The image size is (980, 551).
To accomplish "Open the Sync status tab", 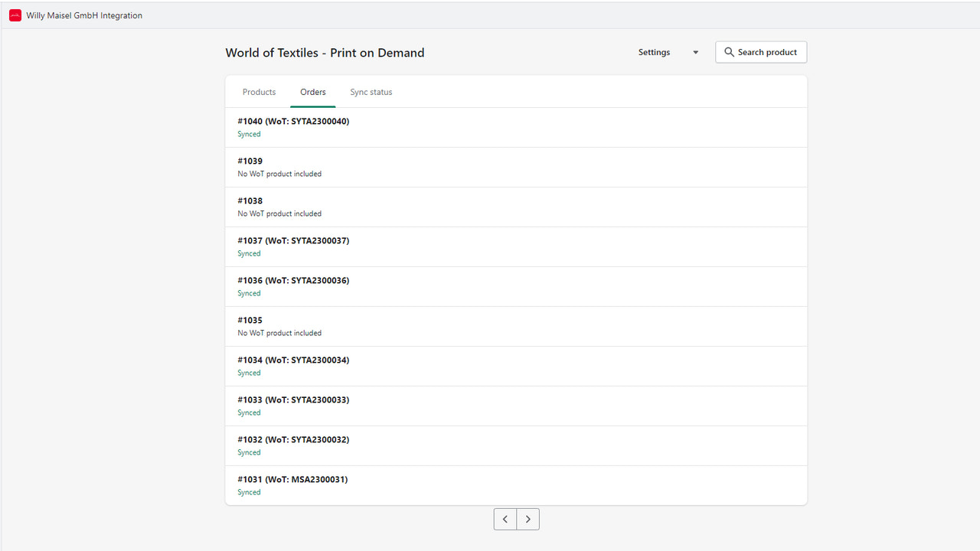I will pyautogui.click(x=371, y=92).
